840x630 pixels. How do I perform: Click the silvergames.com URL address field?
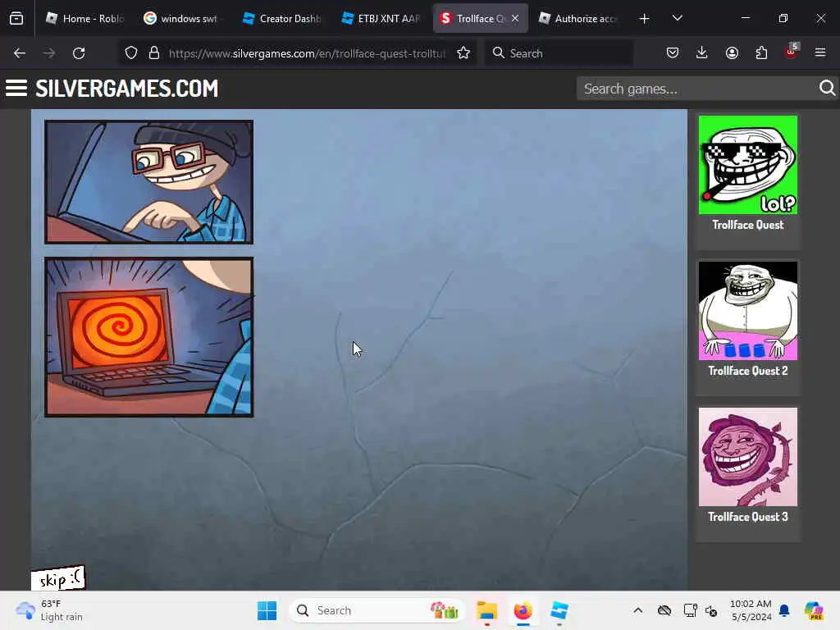[x=307, y=53]
